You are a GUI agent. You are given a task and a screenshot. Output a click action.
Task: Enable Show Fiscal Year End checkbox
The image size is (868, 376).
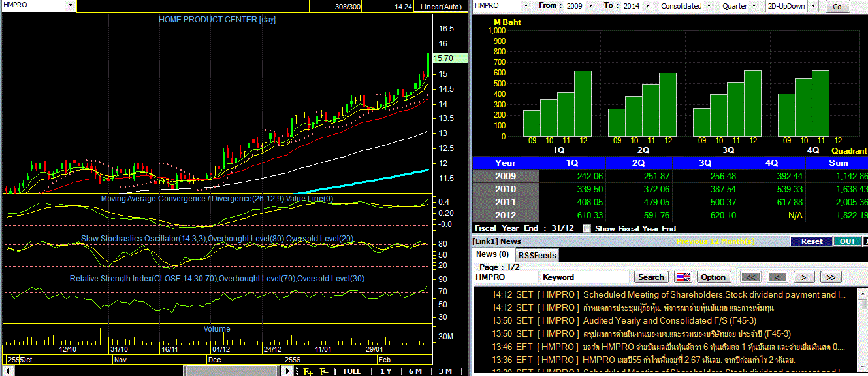coord(587,228)
